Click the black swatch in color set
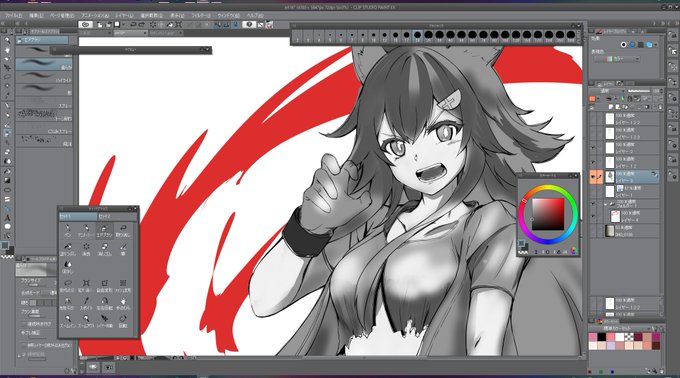 coord(602,337)
